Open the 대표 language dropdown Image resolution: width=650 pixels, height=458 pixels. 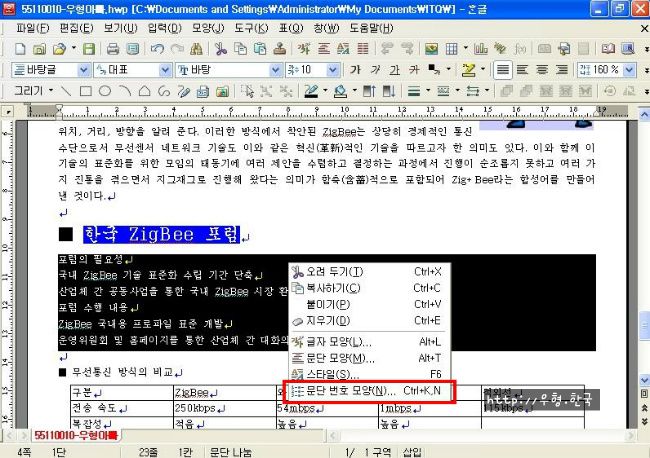coord(165,70)
